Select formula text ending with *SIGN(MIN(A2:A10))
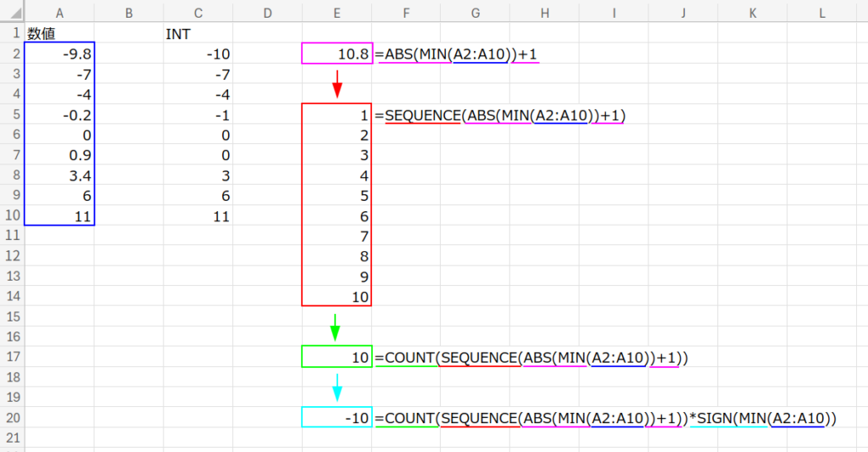 [605, 417]
